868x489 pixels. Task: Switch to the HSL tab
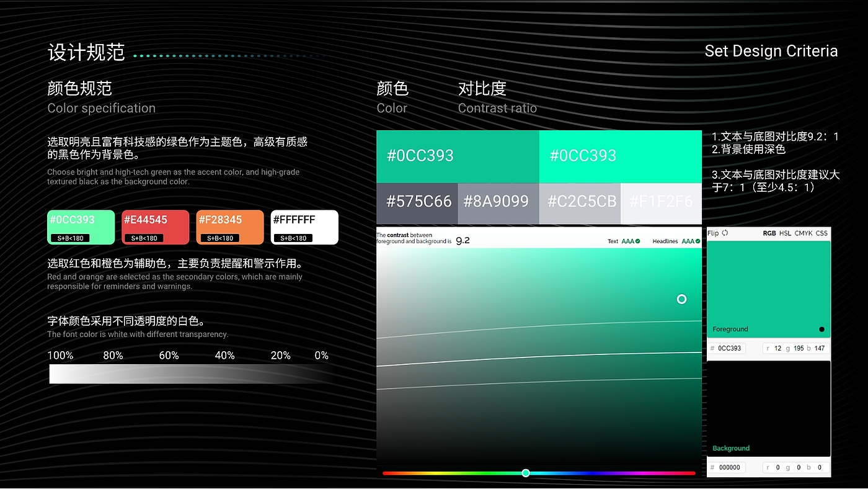click(x=785, y=233)
